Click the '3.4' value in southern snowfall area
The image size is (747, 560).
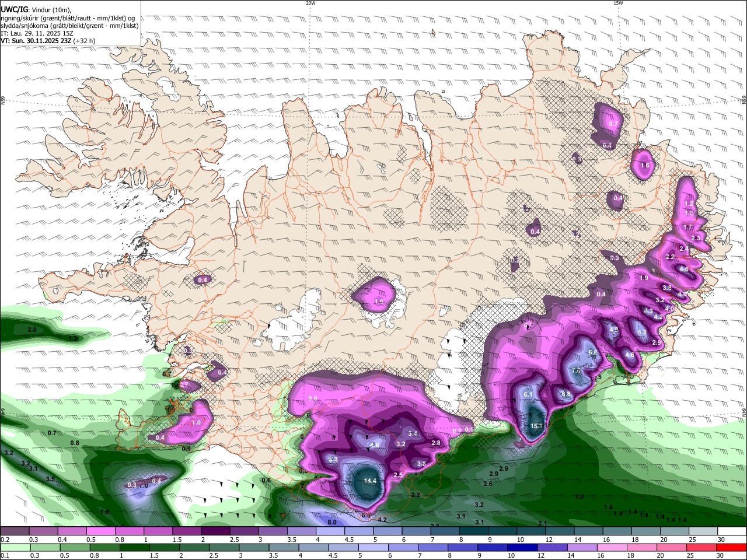coord(413,433)
